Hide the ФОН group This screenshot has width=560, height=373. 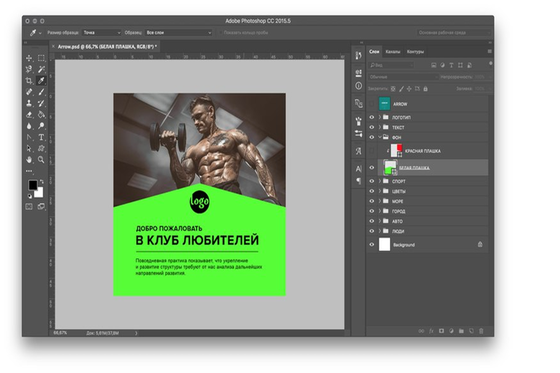[x=372, y=137]
